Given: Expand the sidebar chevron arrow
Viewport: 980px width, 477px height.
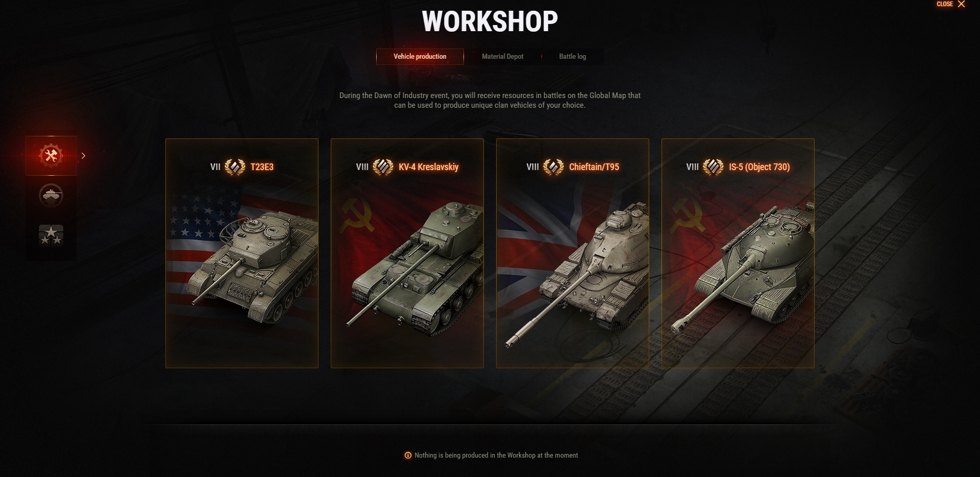Looking at the screenshot, I should (83, 156).
